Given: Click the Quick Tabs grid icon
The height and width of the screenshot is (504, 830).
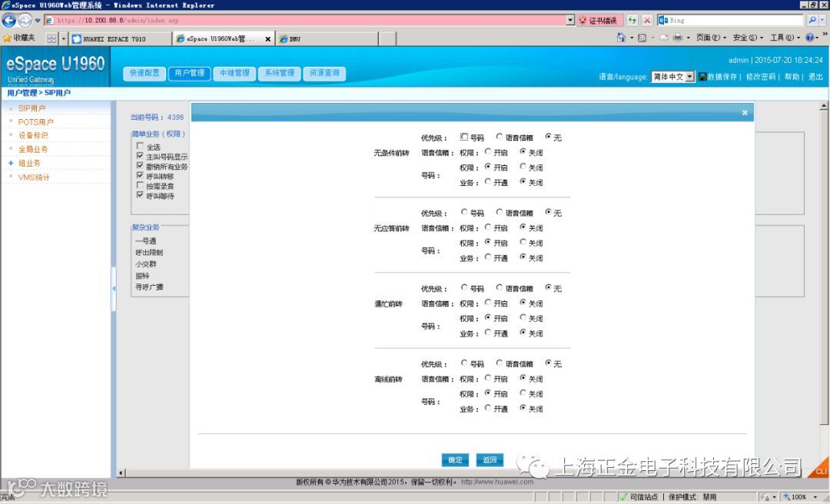Looking at the screenshot, I should point(51,38).
